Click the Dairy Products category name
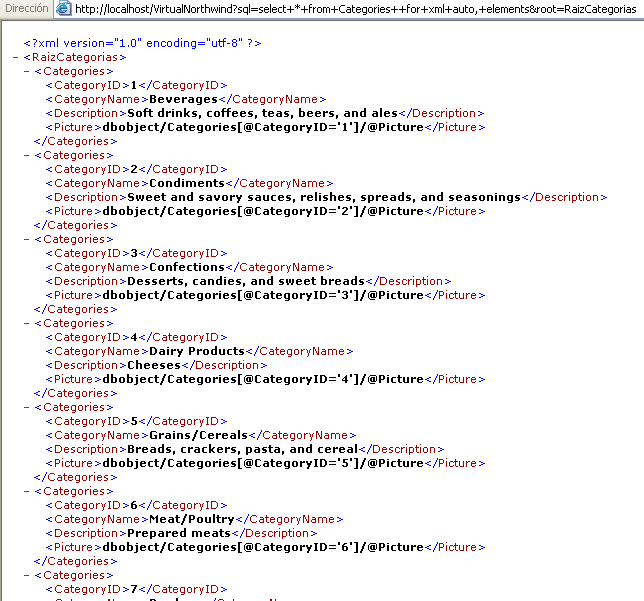 pyautogui.click(x=197, y=351)
